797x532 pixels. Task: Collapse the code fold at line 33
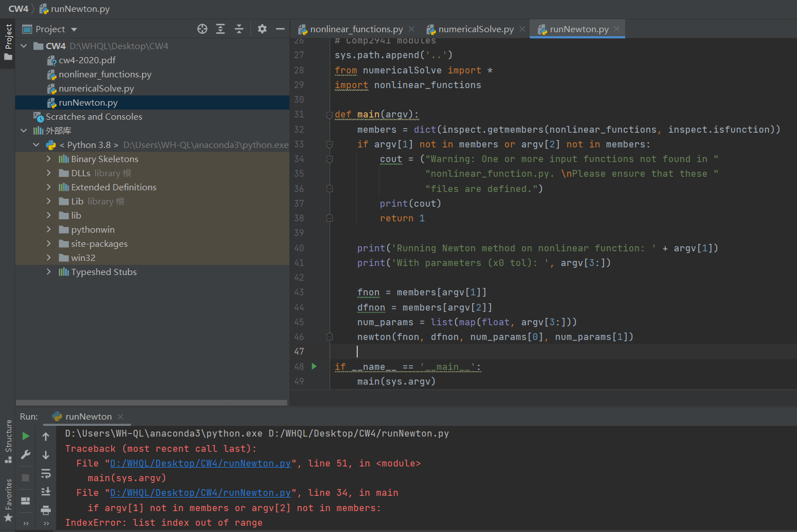tap(329, 144)
